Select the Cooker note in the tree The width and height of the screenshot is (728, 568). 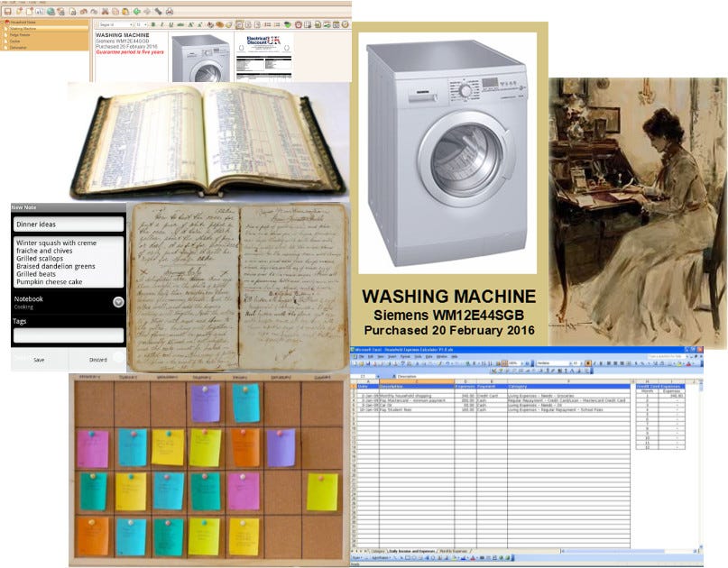pos(14,41)
